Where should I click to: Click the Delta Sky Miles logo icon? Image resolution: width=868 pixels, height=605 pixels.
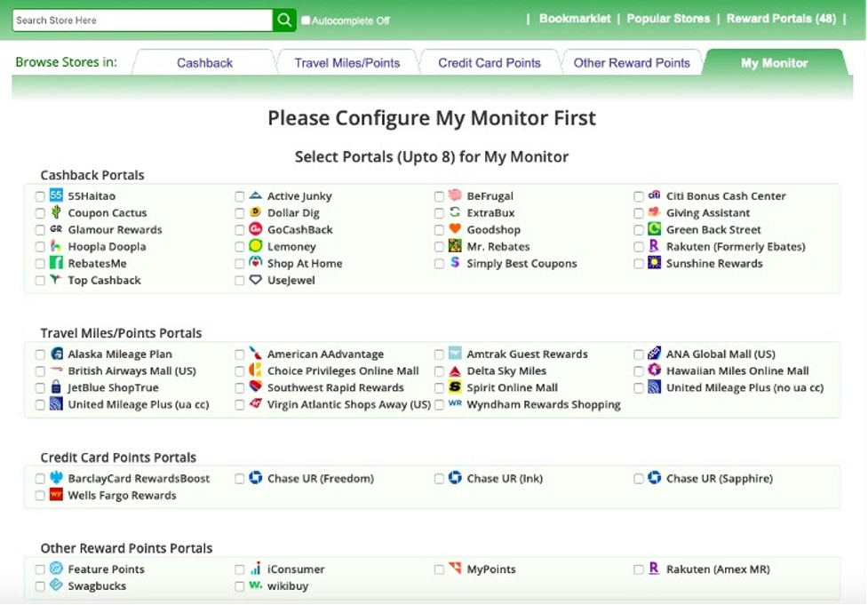pyautogui.click(x=455, y=370)
